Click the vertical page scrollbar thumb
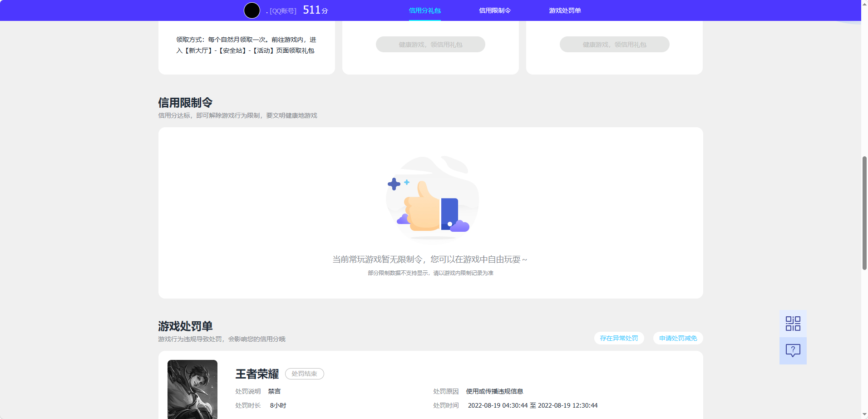The image size is (868, 419). (864, 213)
